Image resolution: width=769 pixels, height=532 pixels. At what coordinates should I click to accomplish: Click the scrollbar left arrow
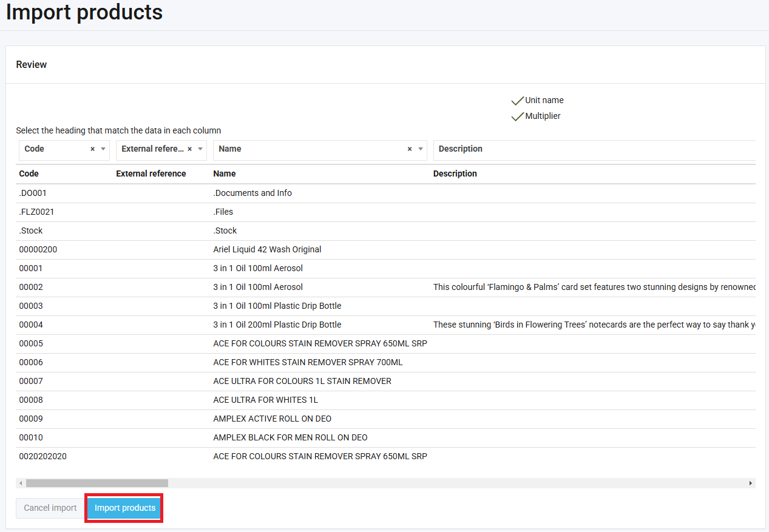pyautogui.click(x=21, y=483)
